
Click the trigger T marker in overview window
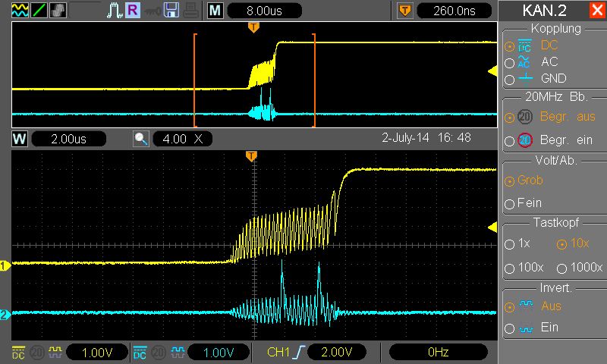pos(253,27)
